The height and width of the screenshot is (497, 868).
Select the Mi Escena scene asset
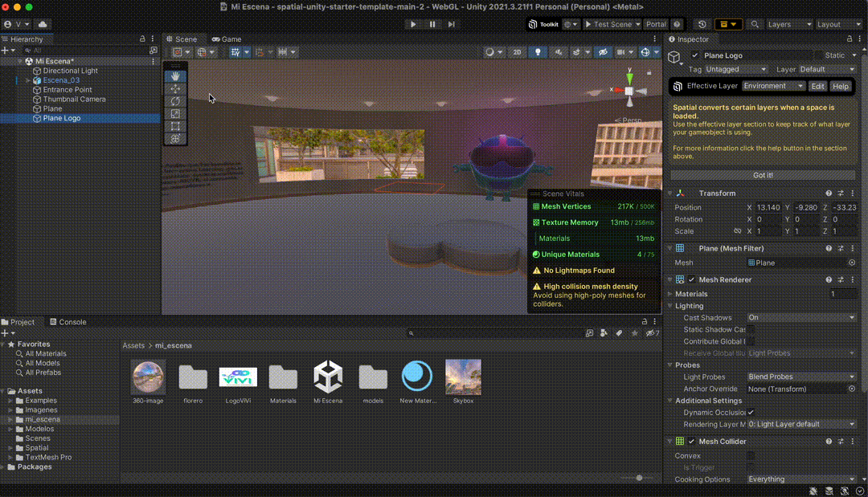click(328, 377)
